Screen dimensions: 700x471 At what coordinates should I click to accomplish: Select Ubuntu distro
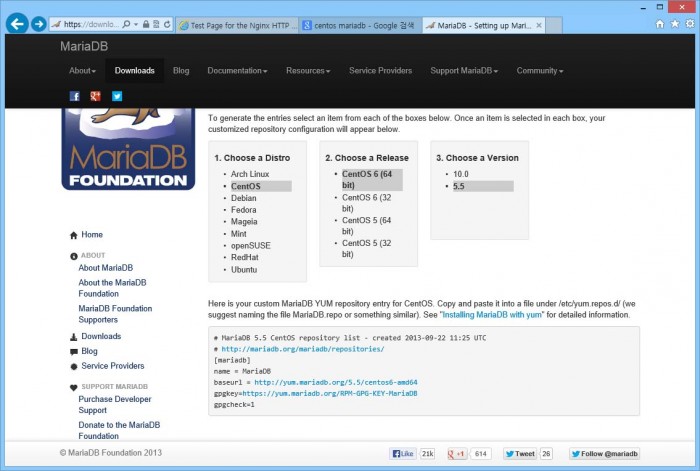coord(244,270)
